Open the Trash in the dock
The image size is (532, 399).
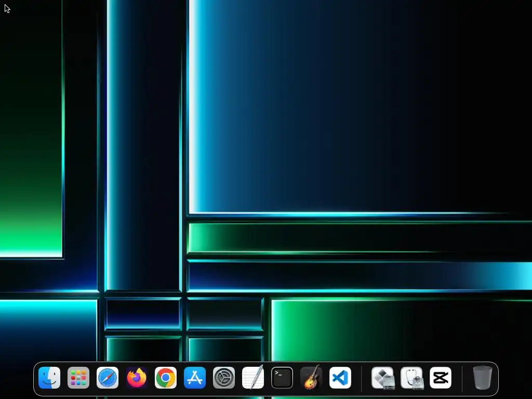pyautogui.click(x=483, y=377)
